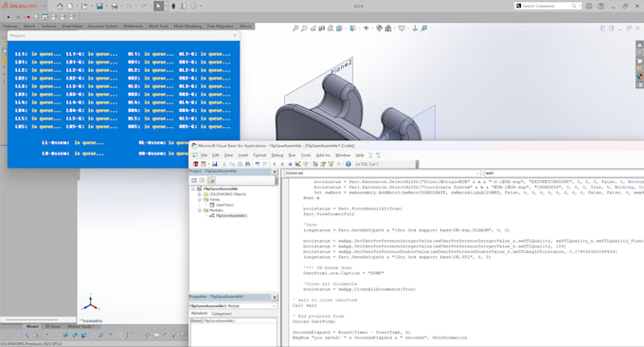Click VBA Undo arrow icon
The height and width of the screenshot is (347, 644).
tap(257, 164)
